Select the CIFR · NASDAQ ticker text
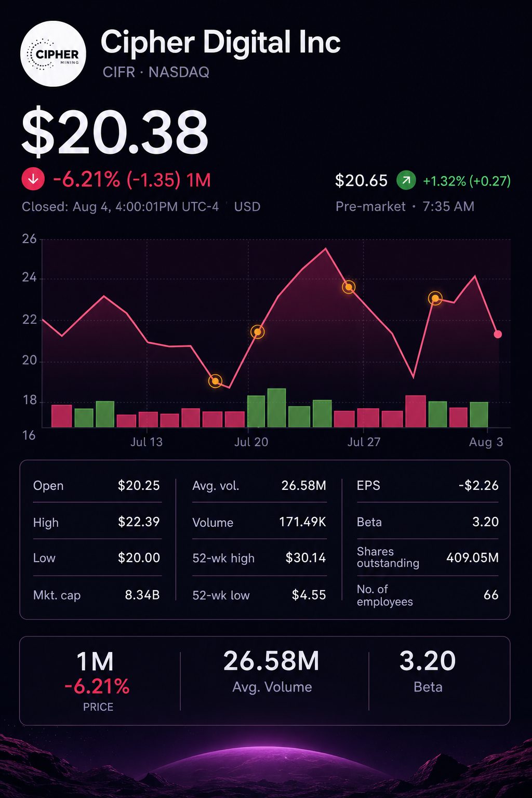Image resolution: width=532 pixels, height=798 pixels. pyautogui.click(x=156, y=72)
